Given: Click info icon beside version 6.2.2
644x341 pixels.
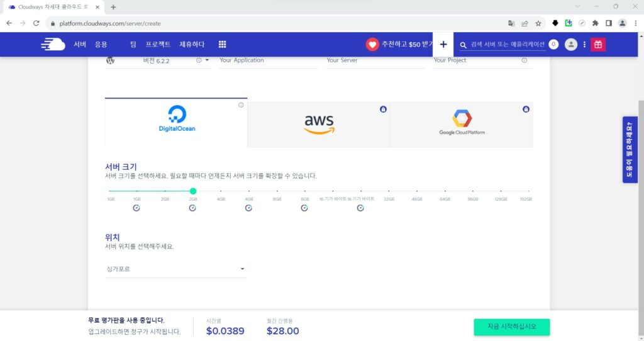Looking at the screenshot, I should (199, 60).
